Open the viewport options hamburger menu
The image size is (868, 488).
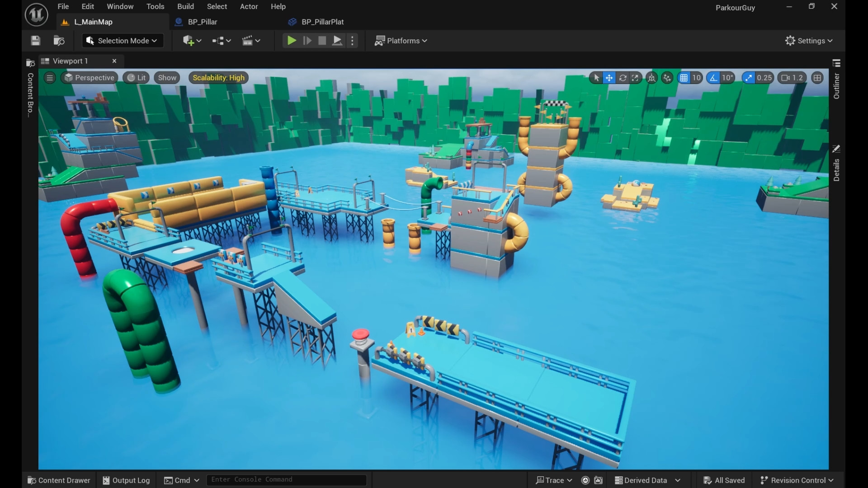pos(50,78)
